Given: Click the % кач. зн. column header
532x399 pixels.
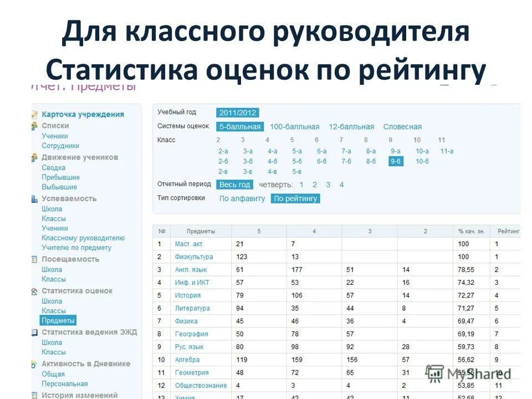Looking at the screenshot, I should [x=471, y=232].
